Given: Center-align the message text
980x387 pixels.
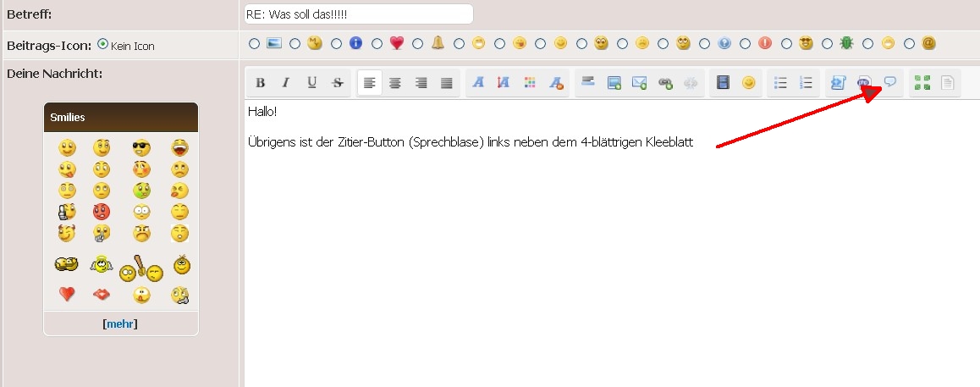Looking at the screenshot, I should (x=394, y=83).
